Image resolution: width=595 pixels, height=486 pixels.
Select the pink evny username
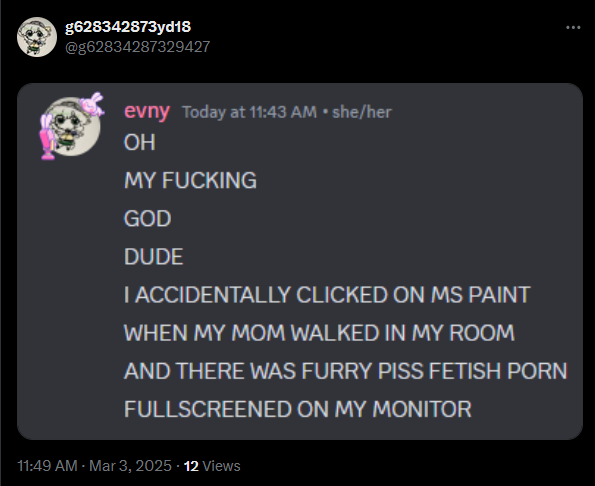click(x=147, y=111)
